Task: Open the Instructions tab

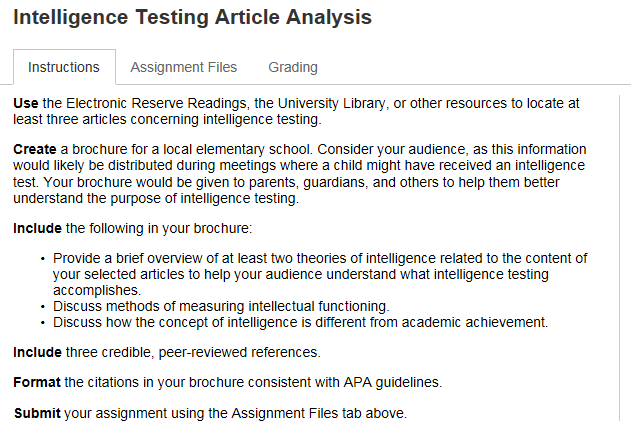Action: (64, 67)
